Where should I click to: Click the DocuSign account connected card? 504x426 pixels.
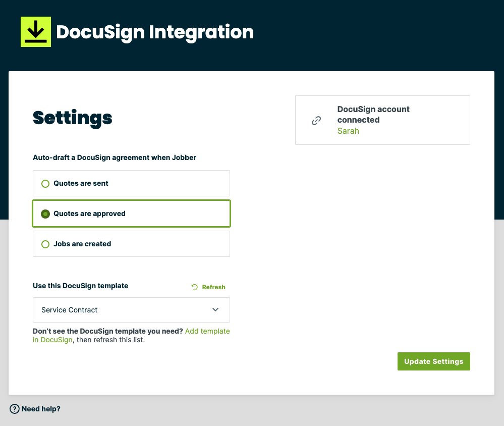(382, 120)
